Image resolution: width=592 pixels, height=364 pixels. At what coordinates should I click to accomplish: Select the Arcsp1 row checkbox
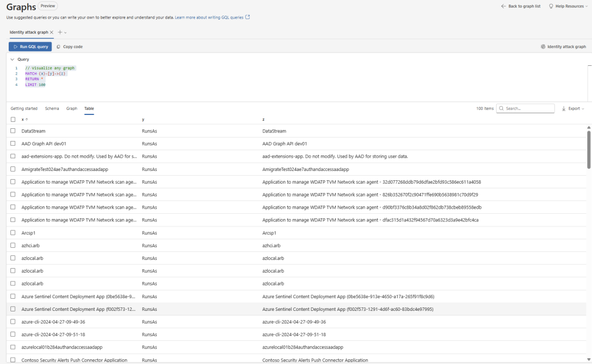(13, 233)
